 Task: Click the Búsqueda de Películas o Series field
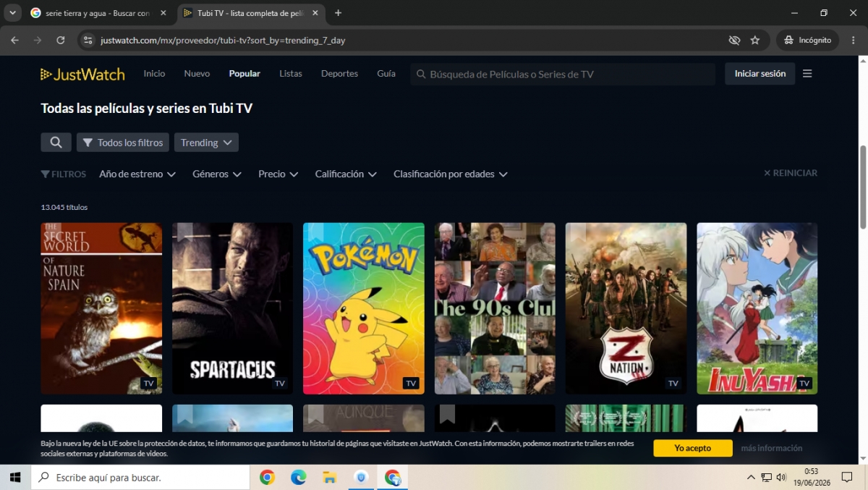point(563,74)
